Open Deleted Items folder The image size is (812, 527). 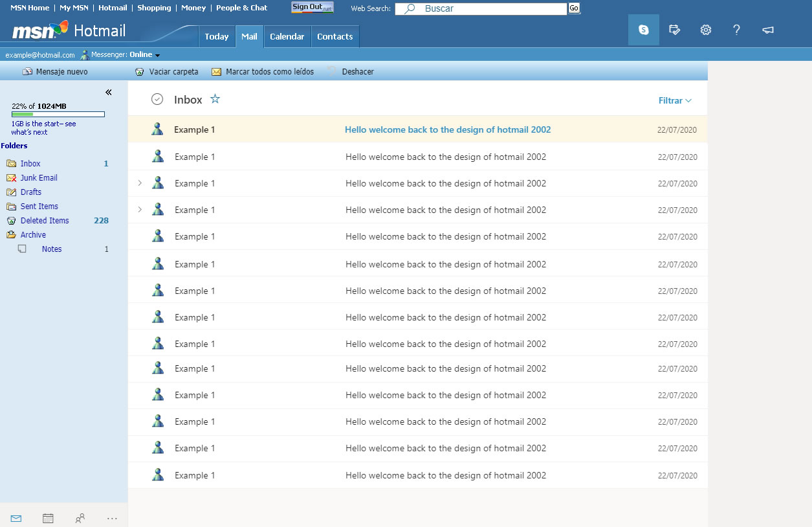tap(44, 220)
